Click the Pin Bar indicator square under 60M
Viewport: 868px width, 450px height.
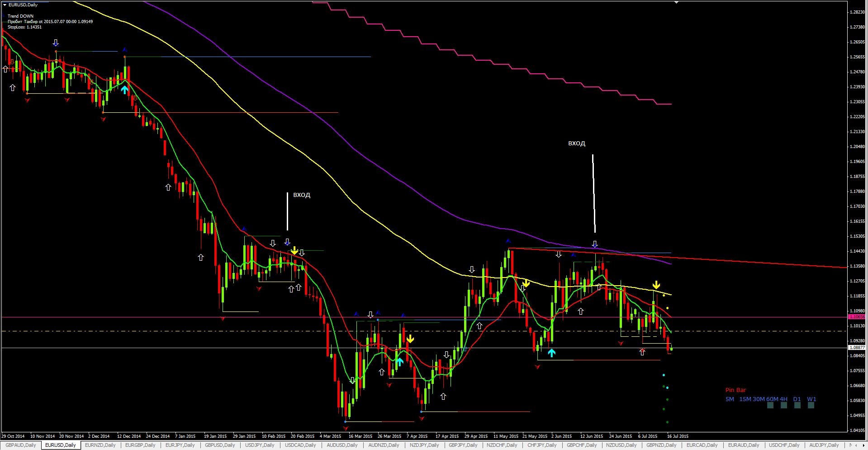[x=770, y=405]
